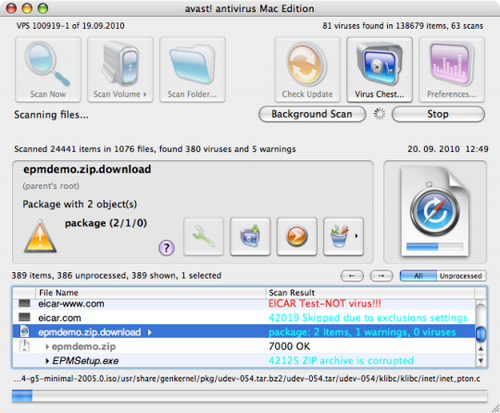
Task: Expand the epmdemo.zip child item
Action: point(47,347)
